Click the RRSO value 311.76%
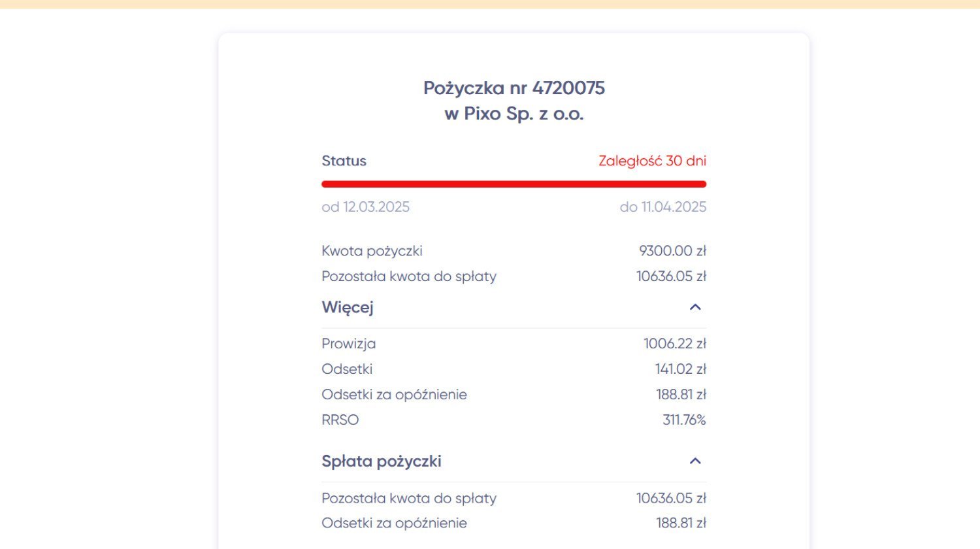This screenshot has height=549, width=980. pyautogui.click(x=684, y=420)
